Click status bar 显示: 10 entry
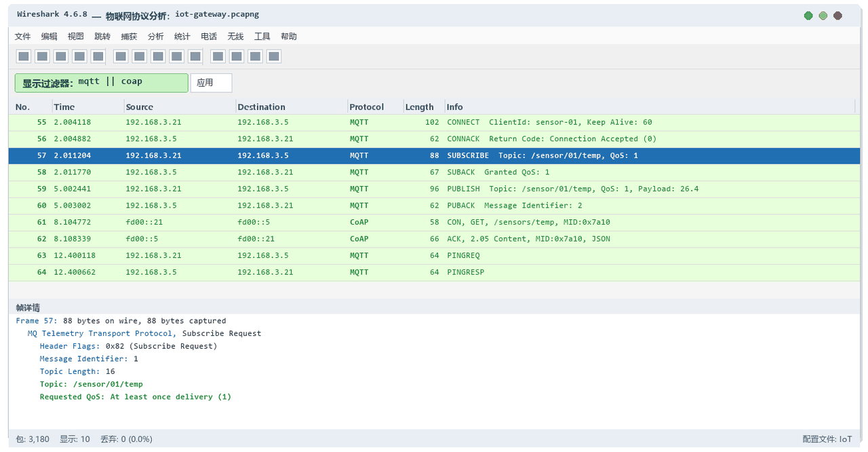The height and width of the screenshot is (452, 868). tap(75, 439)
